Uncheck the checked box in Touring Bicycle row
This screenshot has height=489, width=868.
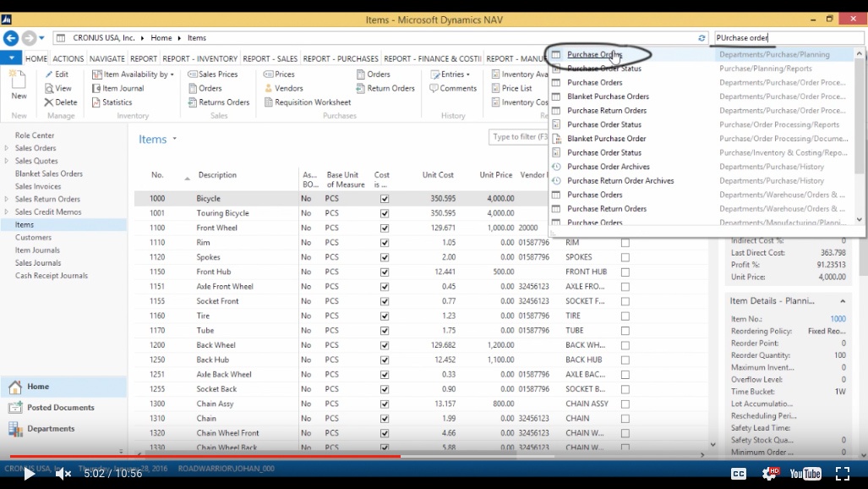coord(385,213)
